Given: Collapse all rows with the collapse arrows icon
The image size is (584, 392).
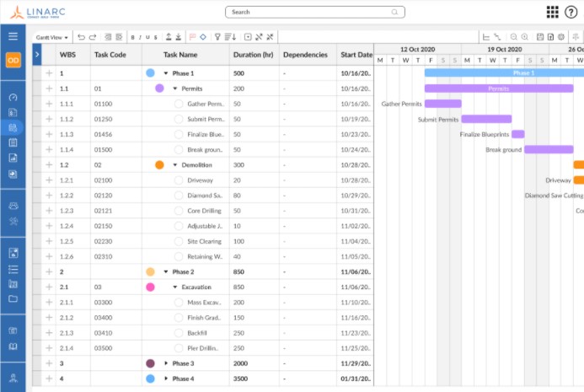Looking at the screenshot, I should coord(270,37).
